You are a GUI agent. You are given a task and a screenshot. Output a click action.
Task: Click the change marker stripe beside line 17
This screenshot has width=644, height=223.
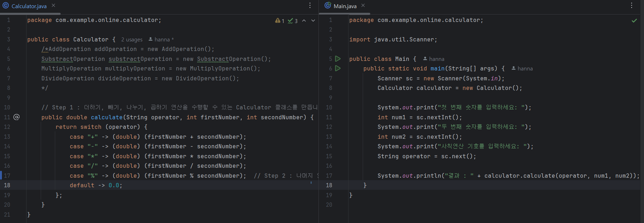[x=1, y=175]
